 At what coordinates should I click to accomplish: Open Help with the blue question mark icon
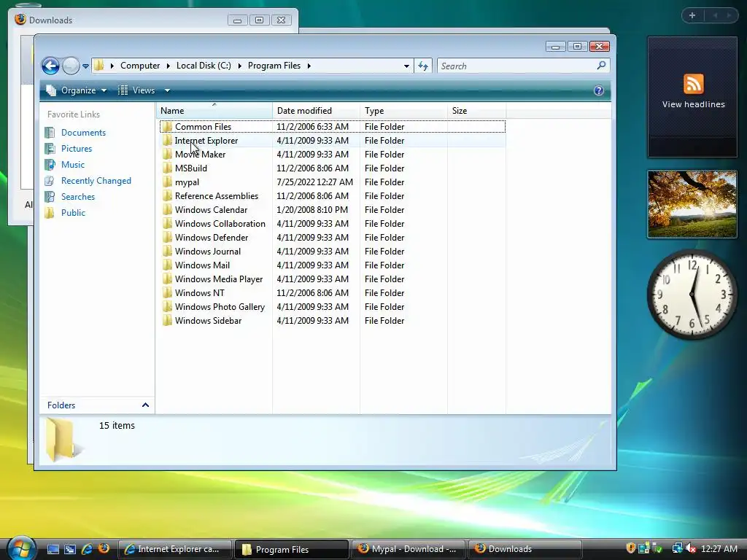pyautogui.click(x=599, y=90)
